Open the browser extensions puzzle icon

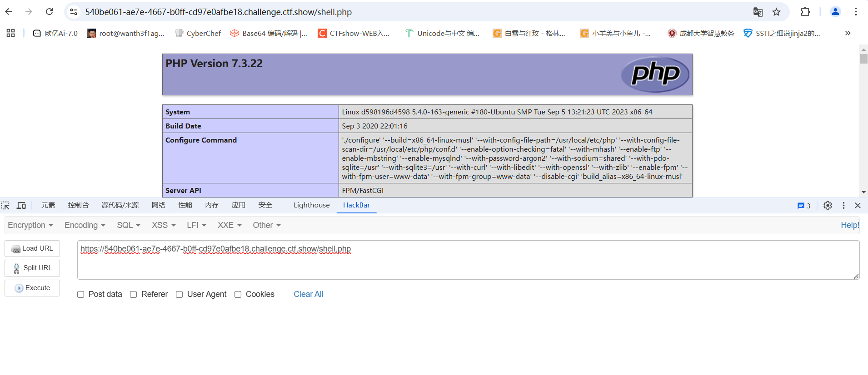pos(805,12)
